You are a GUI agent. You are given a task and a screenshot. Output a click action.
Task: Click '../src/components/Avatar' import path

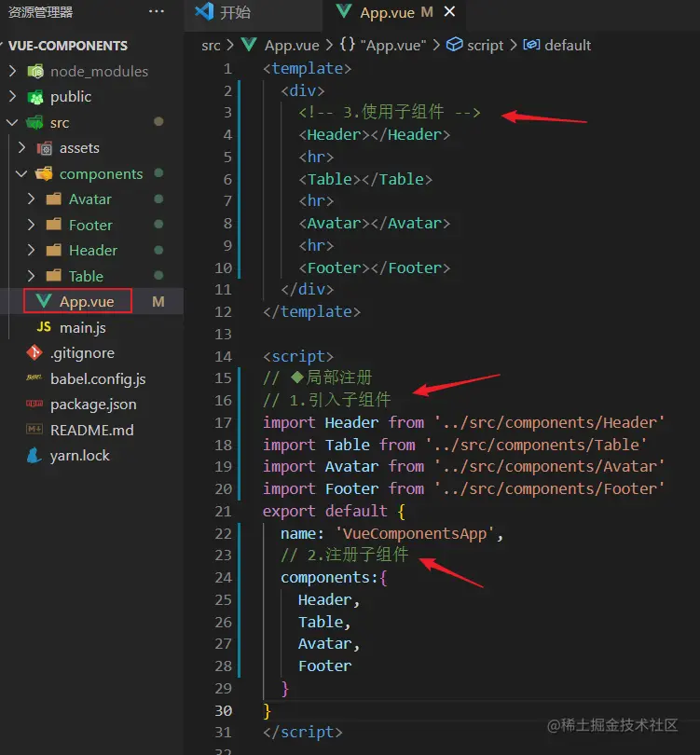coord(549,467)
